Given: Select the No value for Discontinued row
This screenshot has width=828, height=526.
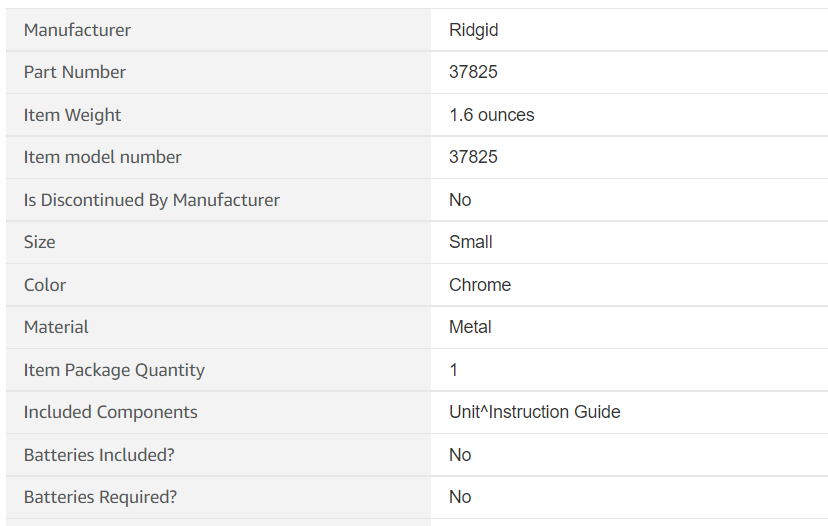Looking at the screenshot, I should (x=460, y=200).
